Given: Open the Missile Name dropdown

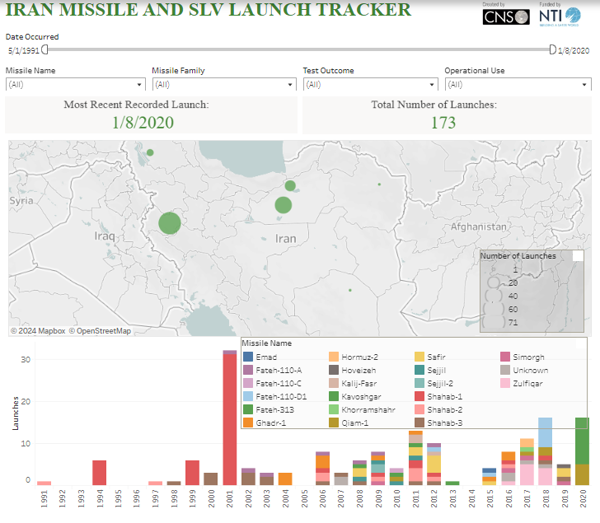Looking at the screenshot, I should coord(75,84).
